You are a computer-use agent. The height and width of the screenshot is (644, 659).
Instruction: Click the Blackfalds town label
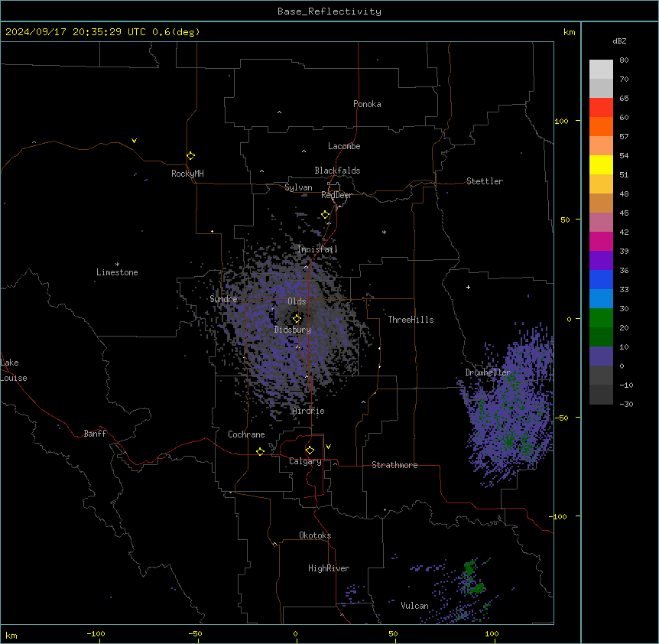337,171
